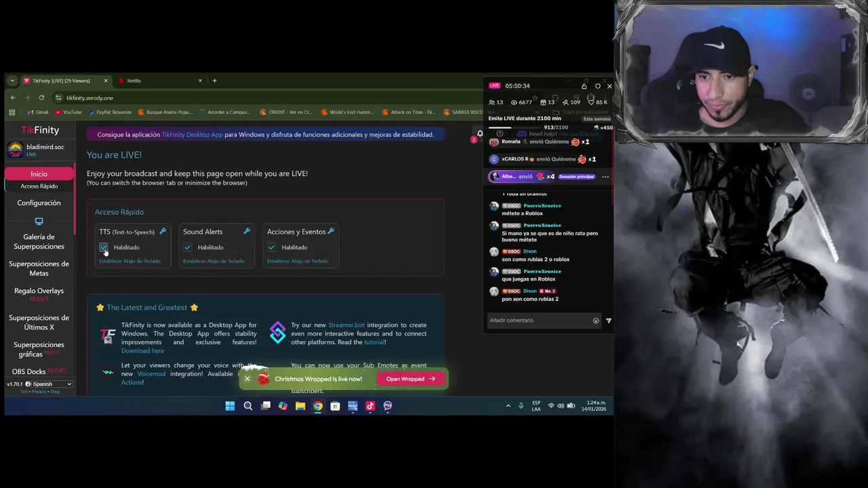Open the apps grid in bookmarks bar
The height and width of the screenshot is (488, 868).
point(12,112)
